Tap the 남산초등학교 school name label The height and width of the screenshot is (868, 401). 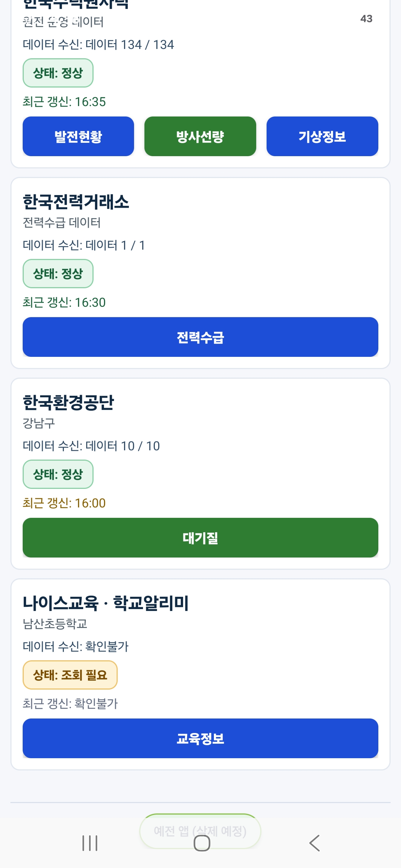[x=55, y=624]
